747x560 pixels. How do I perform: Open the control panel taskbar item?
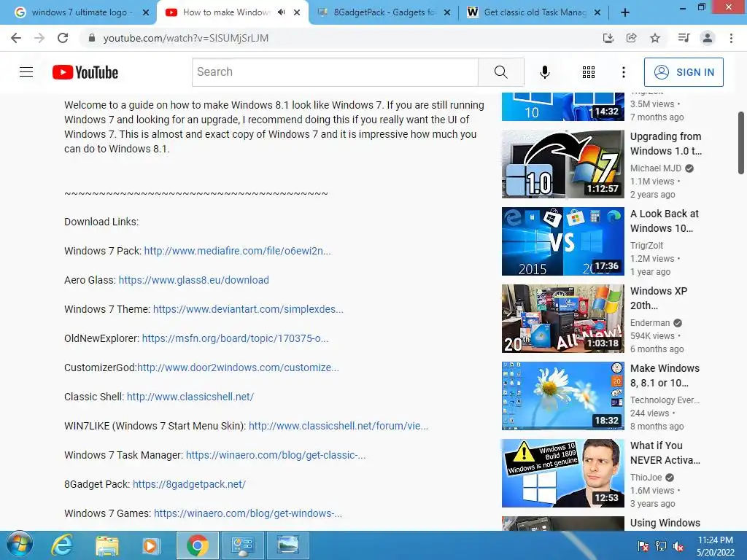pyautogui.click(x=243, y=545)
